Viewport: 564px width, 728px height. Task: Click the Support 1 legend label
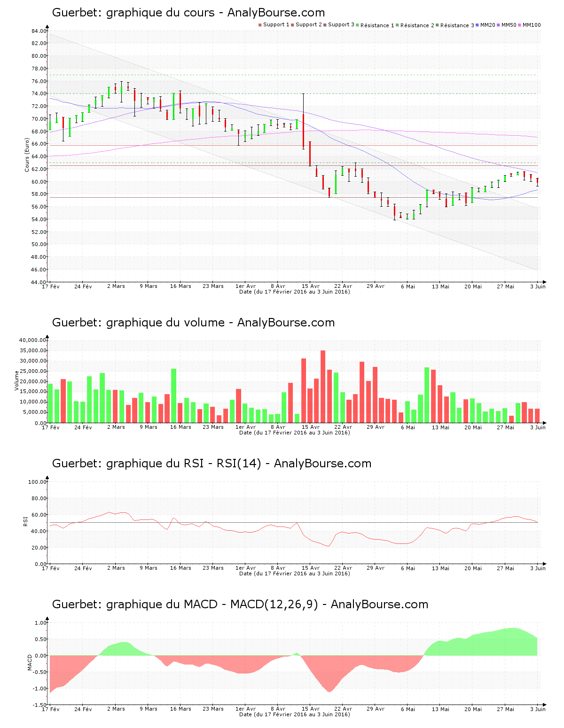point(276,25)
